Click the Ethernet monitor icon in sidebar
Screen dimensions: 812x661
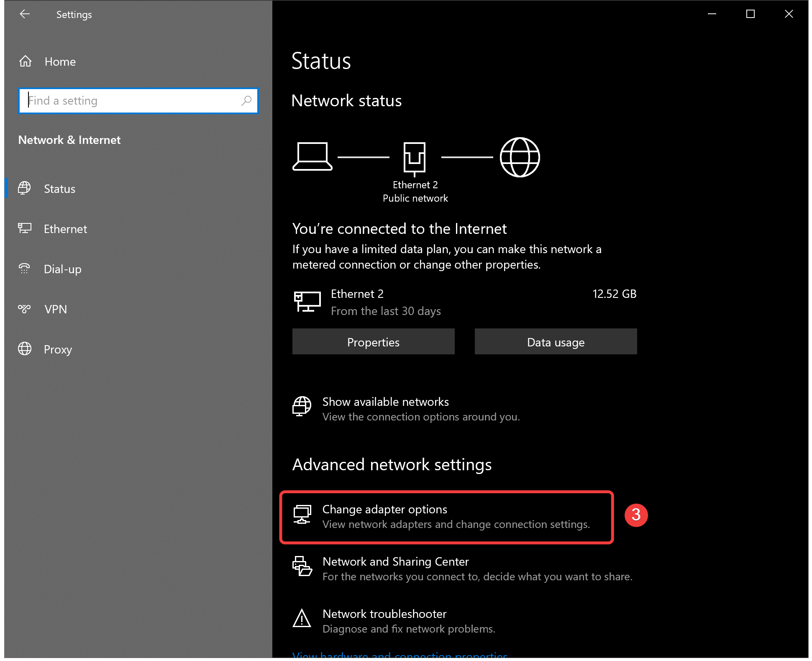(25, 228)
